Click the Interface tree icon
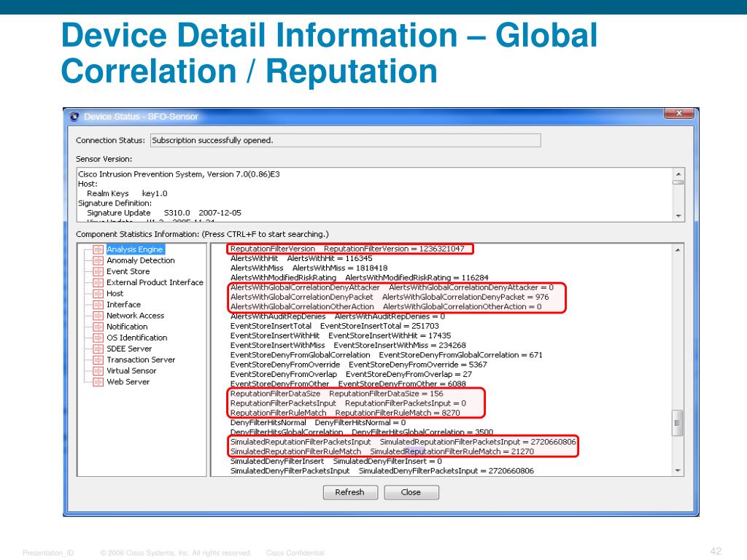The width and height of the screenshot is (747, 560). 98,304
